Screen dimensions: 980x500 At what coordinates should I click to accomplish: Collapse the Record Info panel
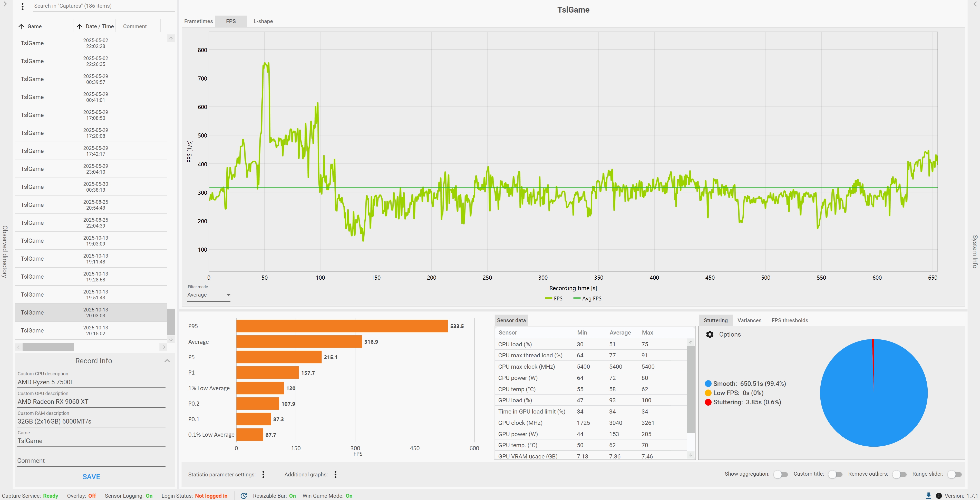pyautogui.click(x=167, y=360)
